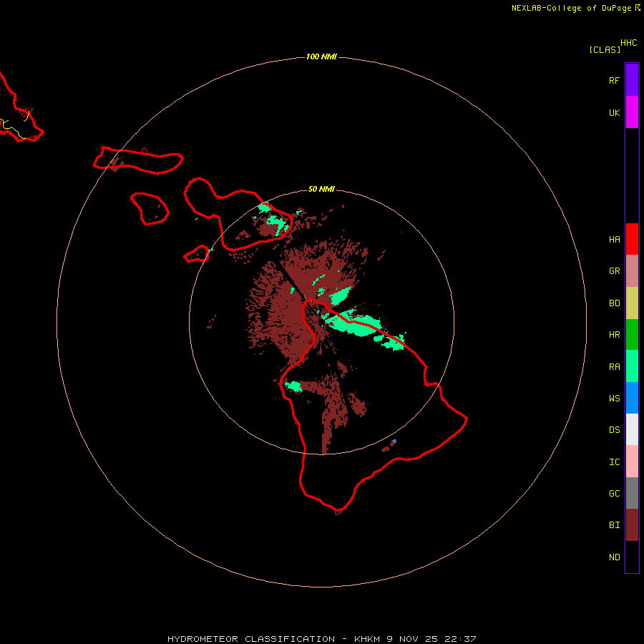The image size is (644, 644).
Task: Click the blue pixel echo near southeast coast
Action: click(x=394, y=441)
